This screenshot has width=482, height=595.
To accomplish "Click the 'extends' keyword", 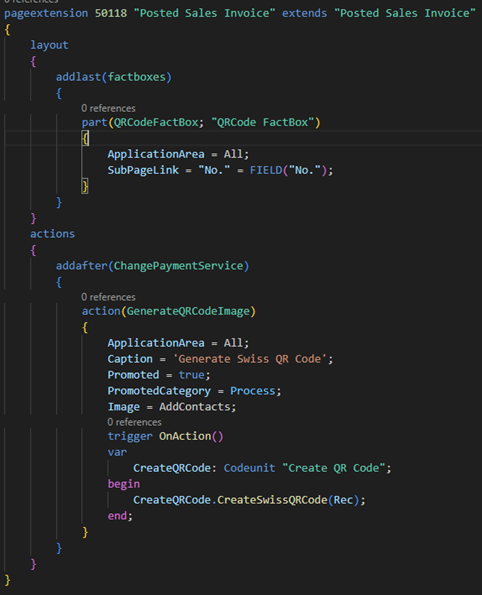I will pyautogui.click(x=304, y=13).
